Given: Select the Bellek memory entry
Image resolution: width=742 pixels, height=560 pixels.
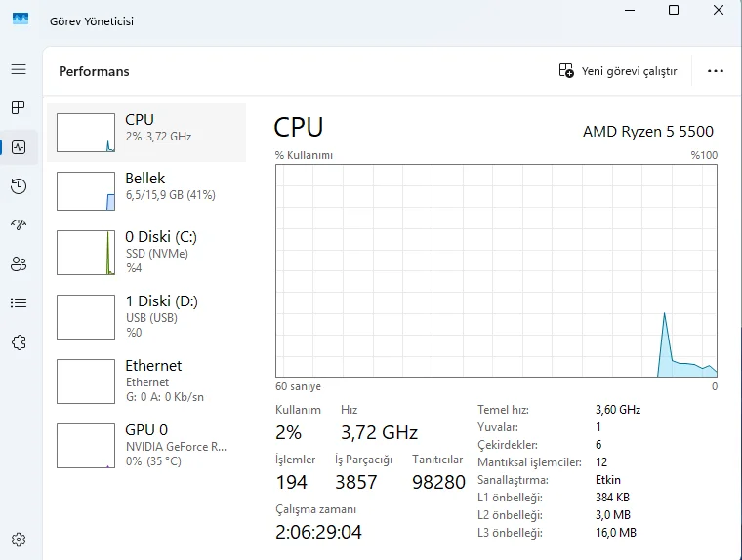Looking at the screenshot, I should point(146,191).
